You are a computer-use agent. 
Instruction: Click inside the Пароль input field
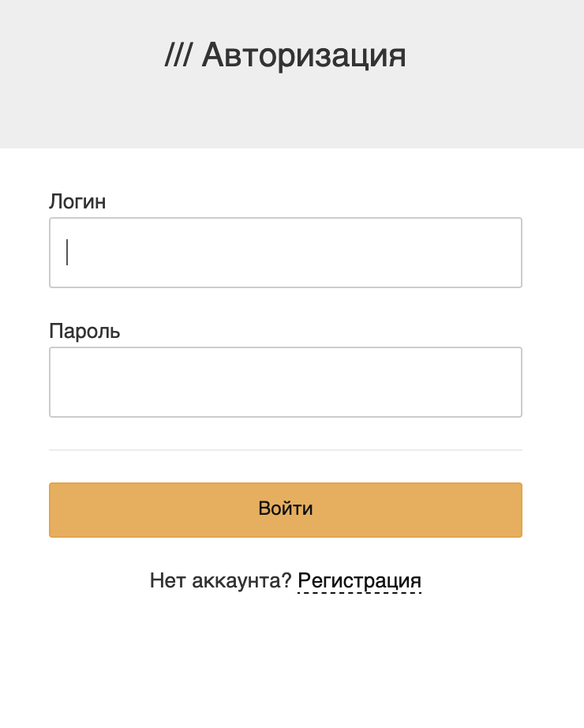(285, 381)
